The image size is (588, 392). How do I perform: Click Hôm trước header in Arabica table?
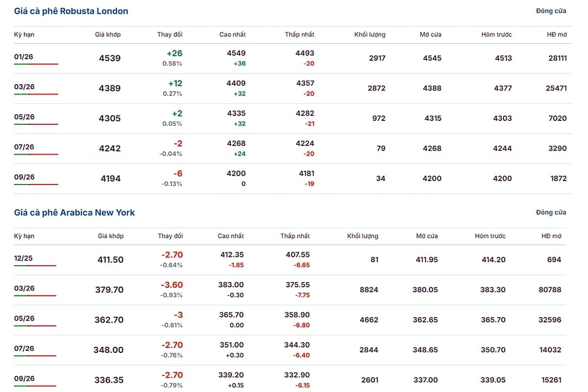pos(490,236)
